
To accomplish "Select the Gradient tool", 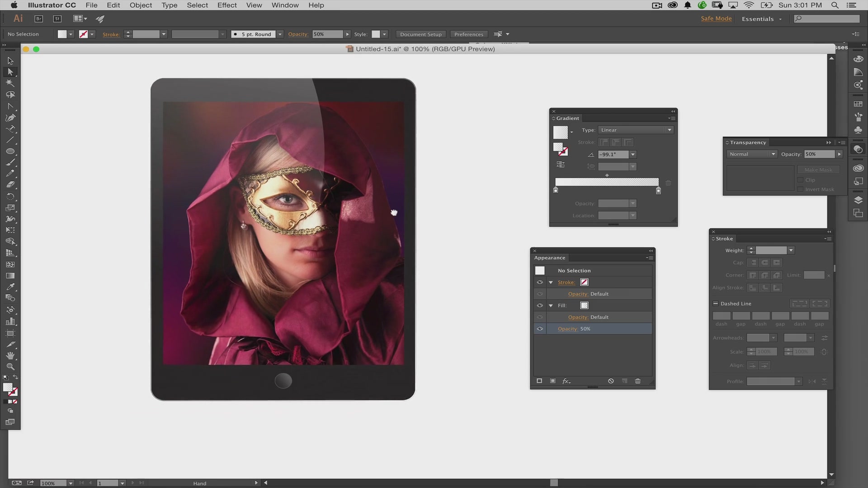I will 10,275.
